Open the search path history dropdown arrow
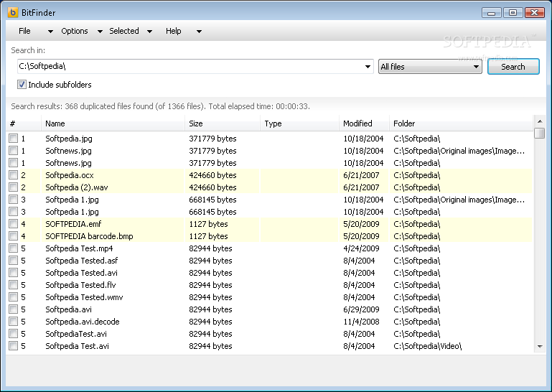This screenshot has height=392, width=552. pyautogui.click(x=368, y=67)
